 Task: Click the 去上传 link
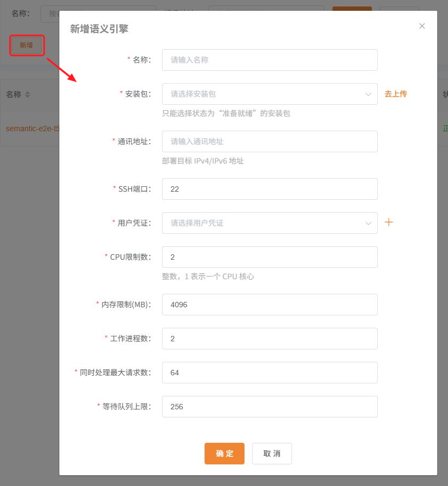pyautogui.click(x=396, y=94)
